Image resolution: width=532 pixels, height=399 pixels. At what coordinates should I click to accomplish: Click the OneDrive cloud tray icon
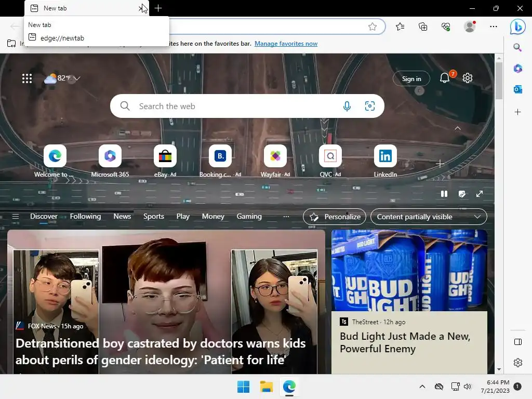click(438, 387)
